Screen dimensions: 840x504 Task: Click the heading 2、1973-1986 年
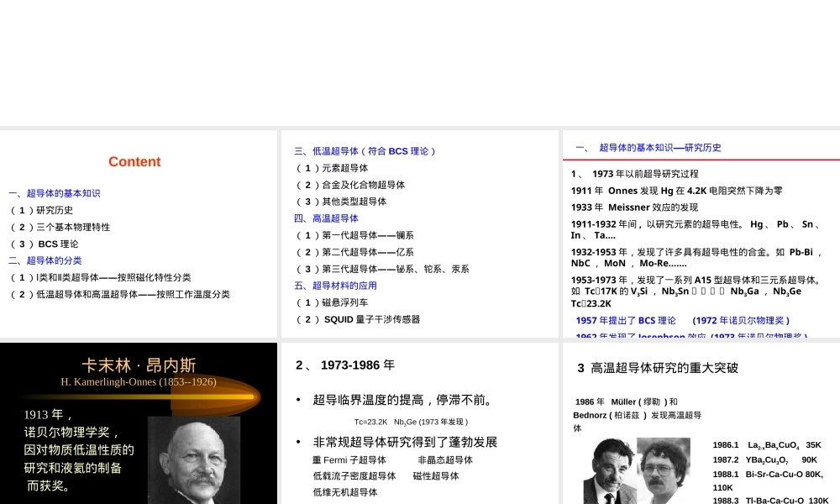pos(345,365)
